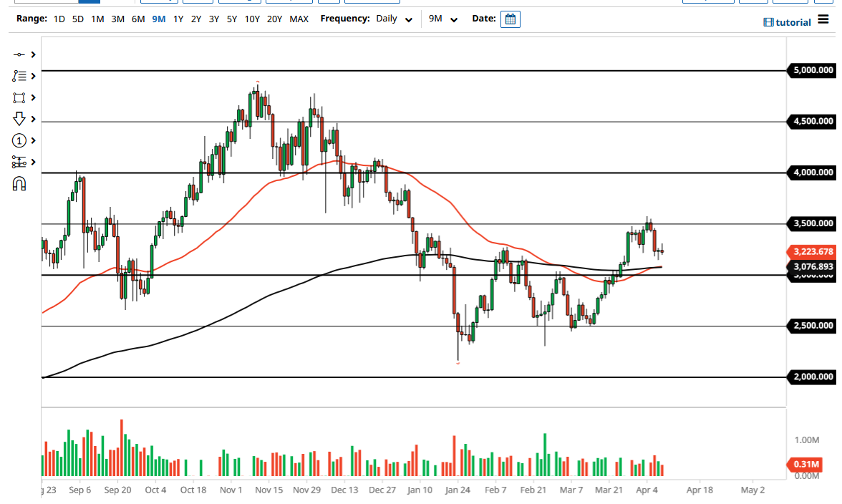The image size is (842, 504).
Task: Click the red 3,223.678 price label
Action: 813,252
